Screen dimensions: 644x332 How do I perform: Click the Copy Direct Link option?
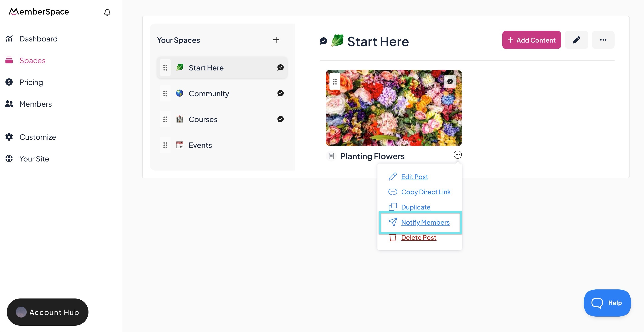click(x=426, y=192)
